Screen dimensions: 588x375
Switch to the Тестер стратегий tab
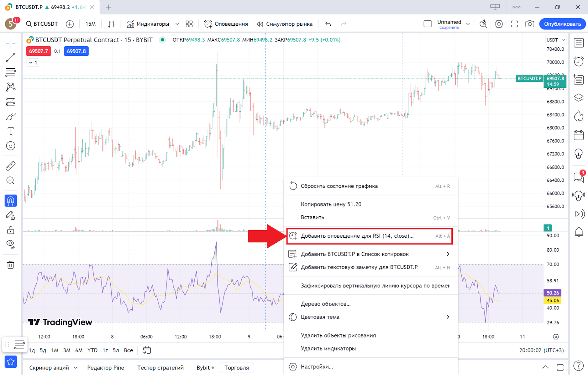point(160,368)
